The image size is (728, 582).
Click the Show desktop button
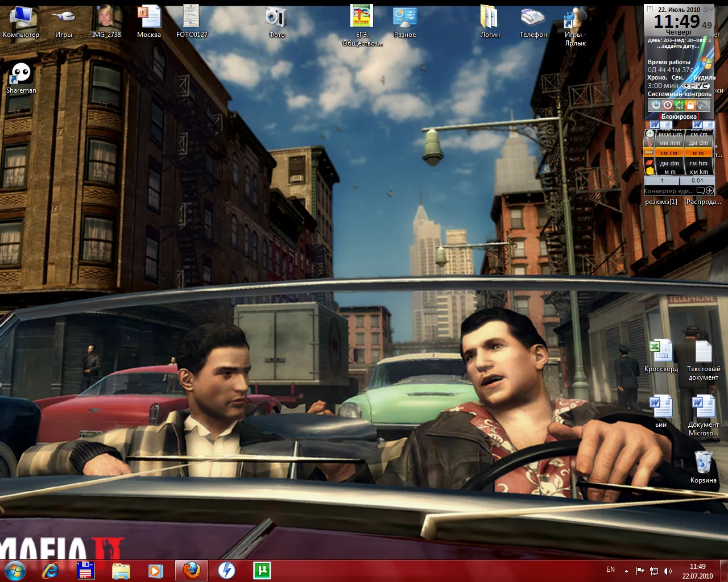point(724,570)
